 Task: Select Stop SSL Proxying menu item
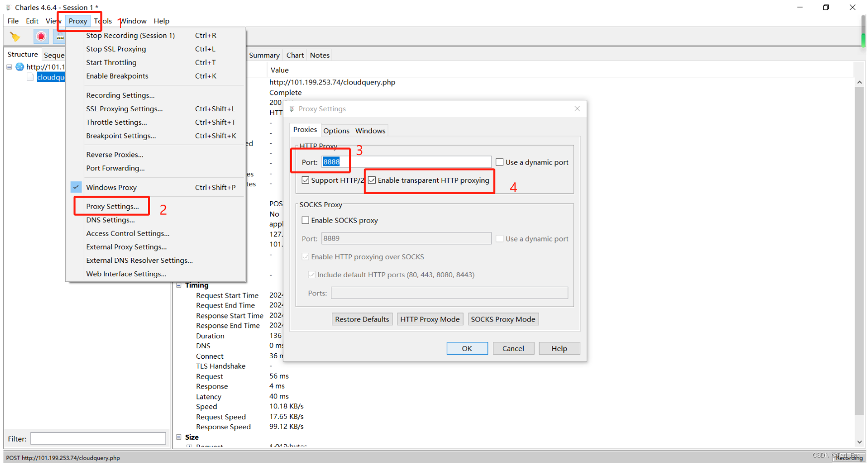pyautogui.click(x=156, y=49)
